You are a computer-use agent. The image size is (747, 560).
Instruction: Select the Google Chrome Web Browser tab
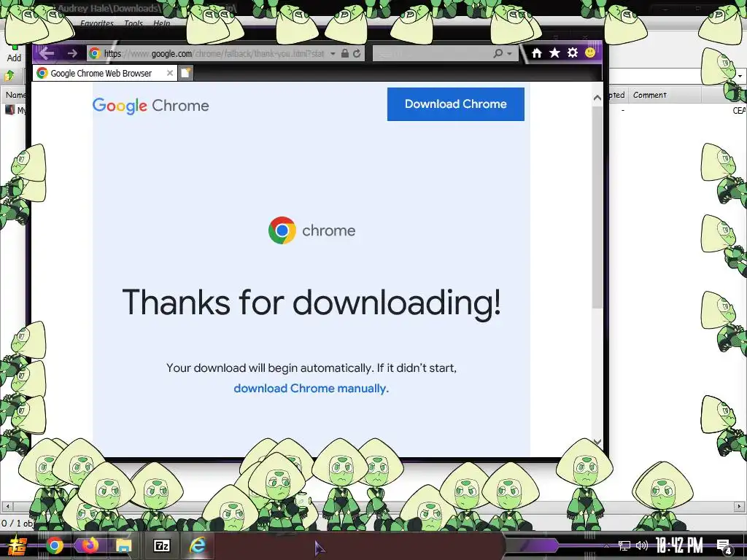[x=105, y=73]
